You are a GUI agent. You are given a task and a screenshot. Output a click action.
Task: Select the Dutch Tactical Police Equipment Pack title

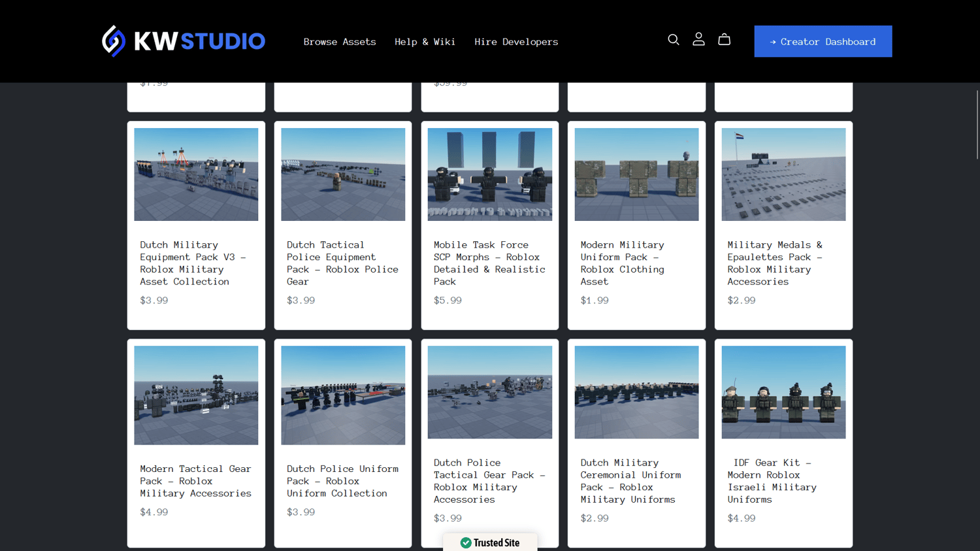click(342, 263)
